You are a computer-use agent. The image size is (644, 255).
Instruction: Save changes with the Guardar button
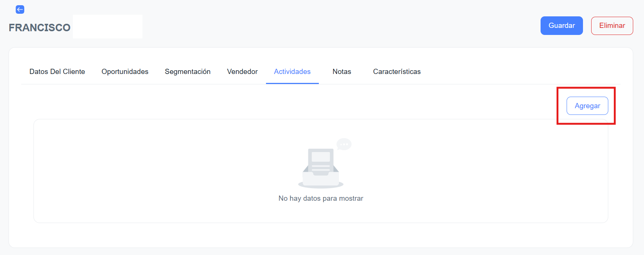(561, 26)
